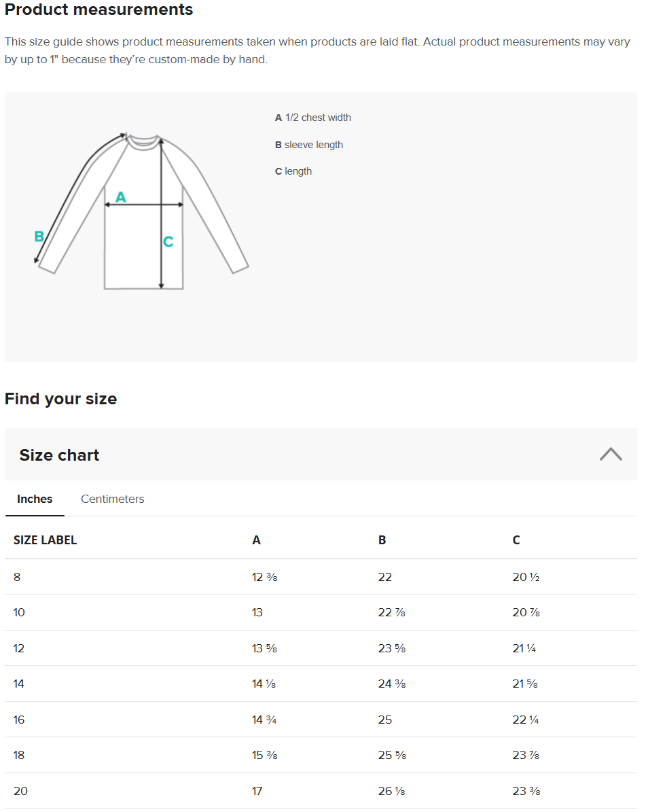648x812 pixels.
Task: Select the size 8 row label
Action: 17,577
